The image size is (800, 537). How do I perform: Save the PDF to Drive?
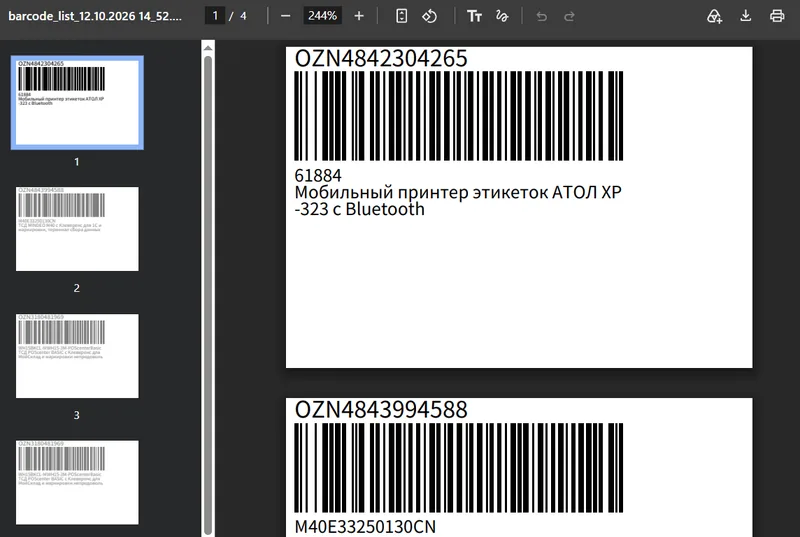[714, 16]
